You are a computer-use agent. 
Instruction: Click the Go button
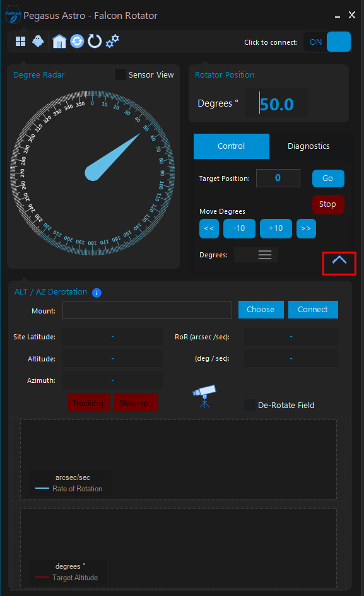tap(328, 178)
